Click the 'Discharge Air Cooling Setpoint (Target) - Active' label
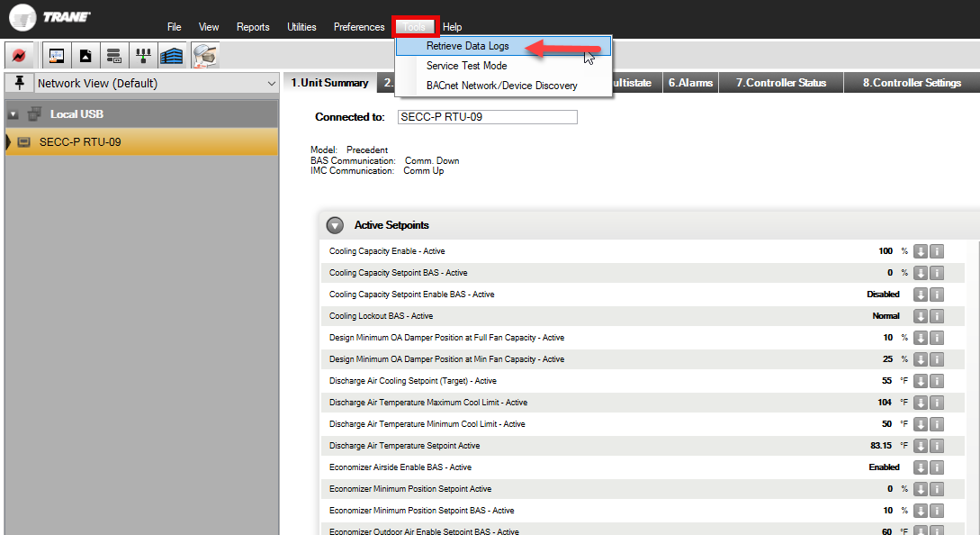 pyautogui.click(x=412, y=381)
